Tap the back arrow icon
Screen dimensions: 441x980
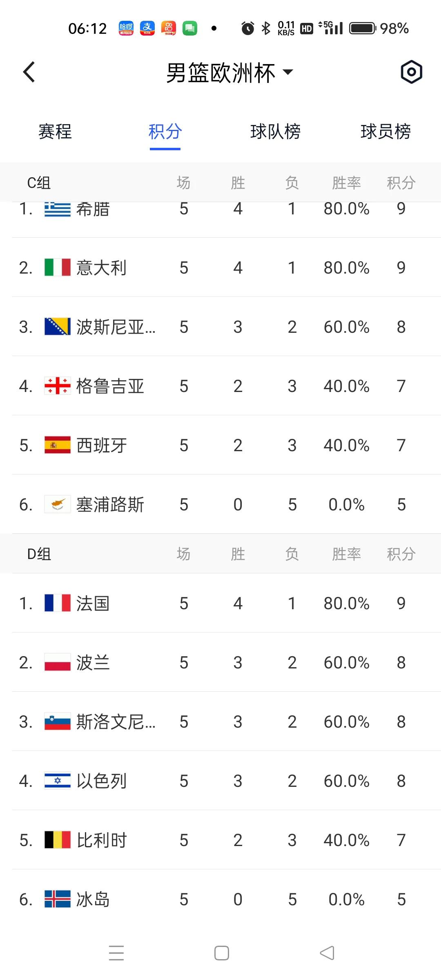click(x=29, y=72)
